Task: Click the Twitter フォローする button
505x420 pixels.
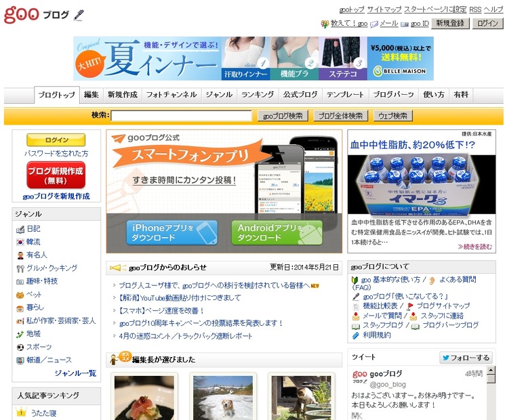Action: [466, 358]
